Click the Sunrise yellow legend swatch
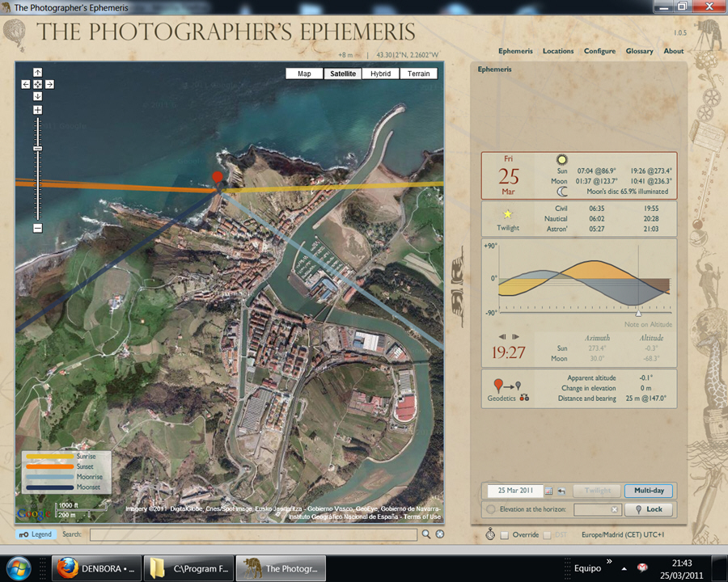The height and width of the screenshot is (582, 728). click(49, 457)
